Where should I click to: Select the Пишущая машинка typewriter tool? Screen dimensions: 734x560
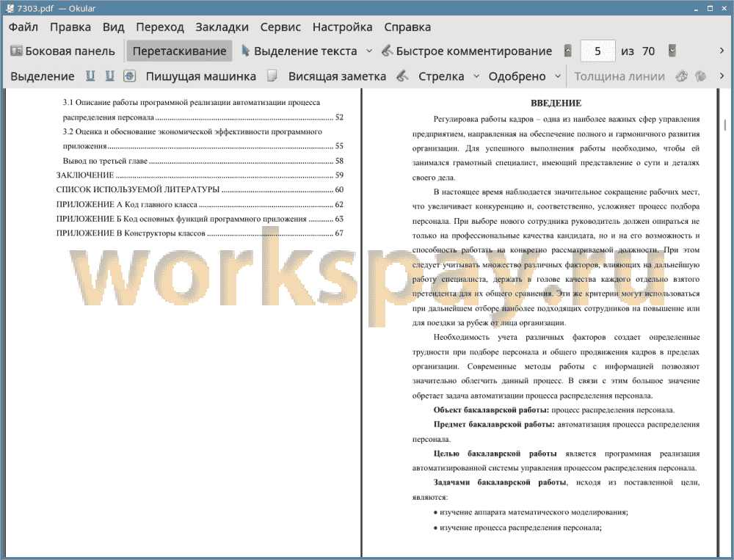point(201,76)
